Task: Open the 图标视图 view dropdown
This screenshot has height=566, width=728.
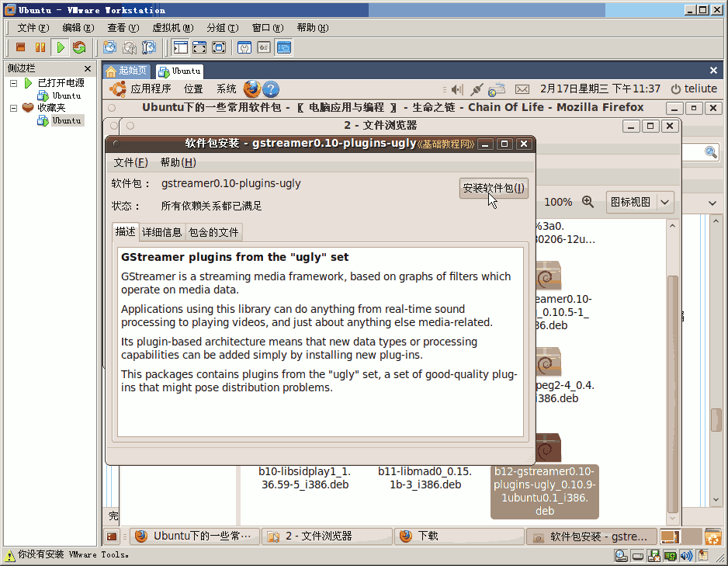Action: 640,202
